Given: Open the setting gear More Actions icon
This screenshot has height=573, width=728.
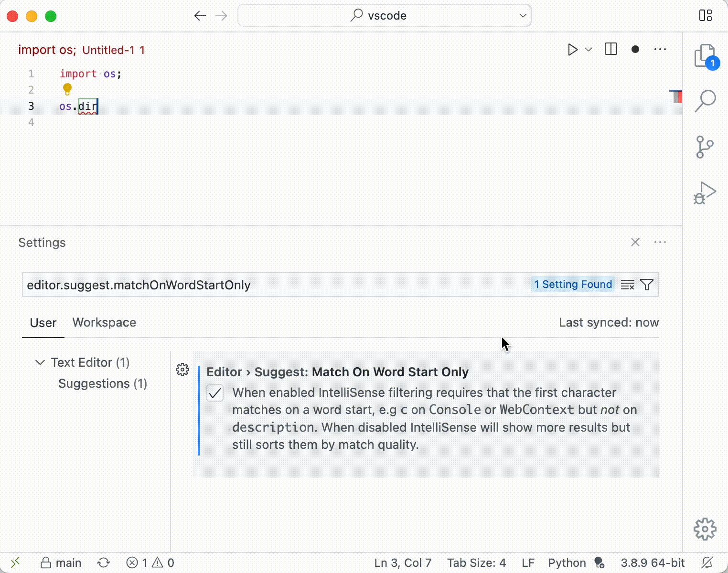Looking at the screenshot, I should point(182,370).
